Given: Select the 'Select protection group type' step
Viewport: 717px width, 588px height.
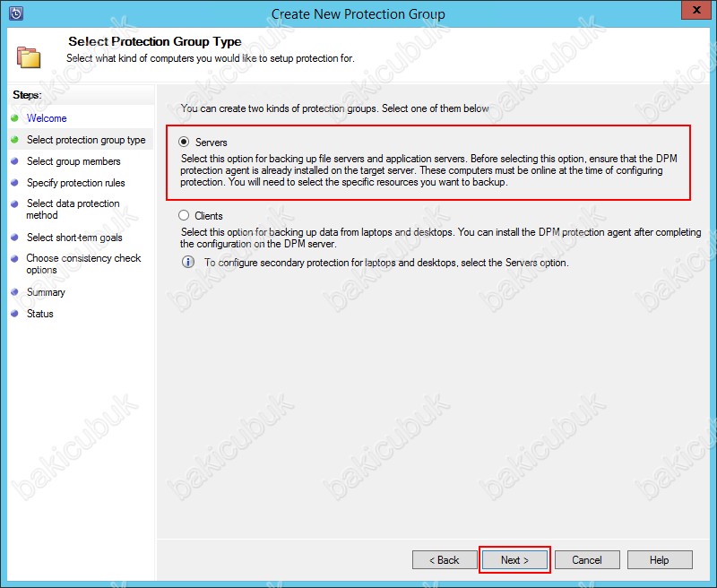Looking at the screenshot, I should pos(86,140).
